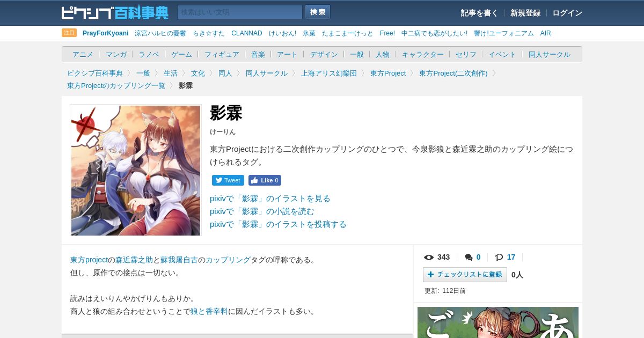Open カップリング link in article body
The width and height of the screenshot is (644, 338).
point(228,260)
